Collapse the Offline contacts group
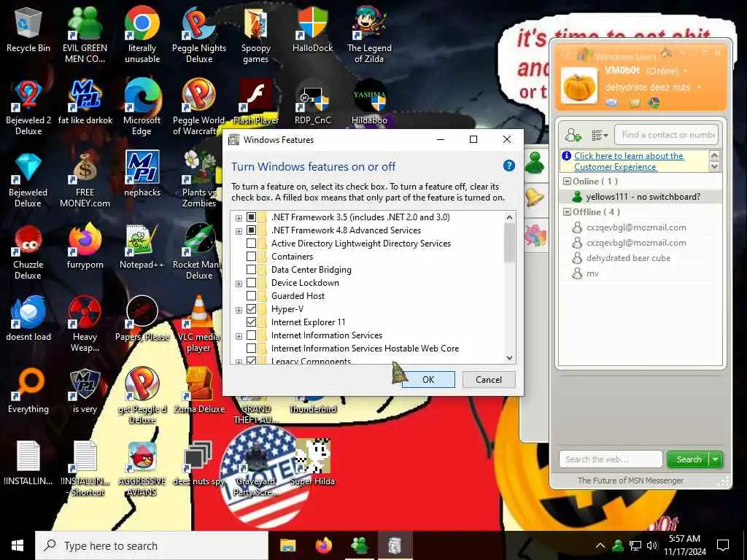This screenshot has width=747, height=560. (x=567, y=212)
